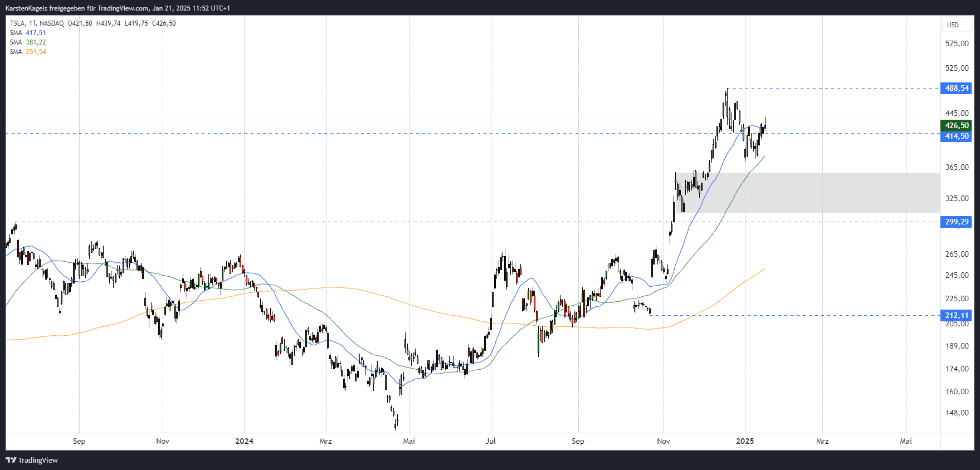Click the Nov label near 2025
Image resolution: width=980 pixels, height=470 pixels.
click(x=664, y=441)
